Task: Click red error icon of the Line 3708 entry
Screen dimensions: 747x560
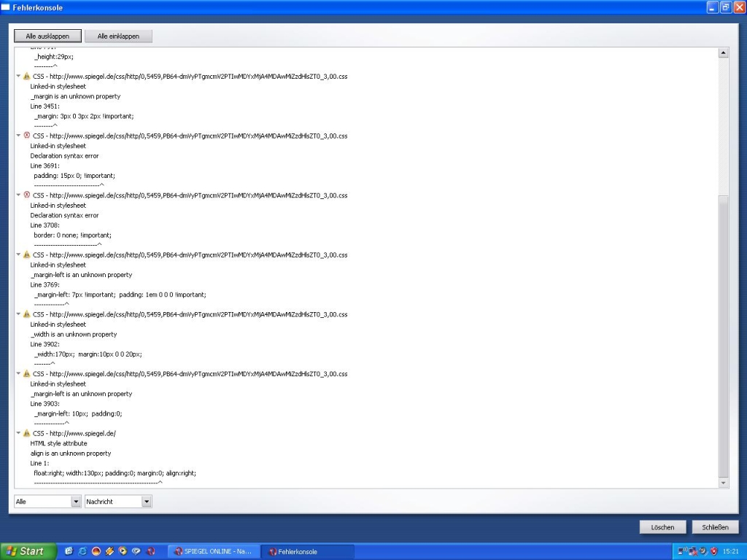Action: point(27,195)
